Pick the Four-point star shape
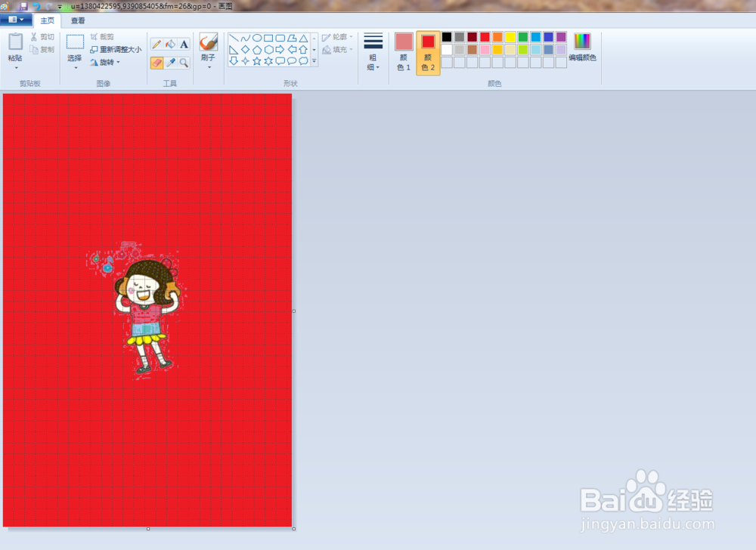 (x=246, y=61)
